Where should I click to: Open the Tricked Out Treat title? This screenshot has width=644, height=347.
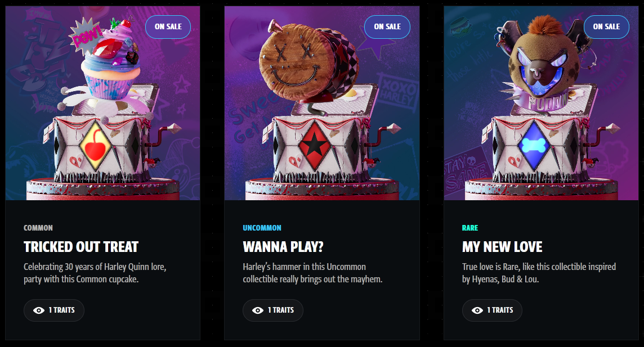[81, 247]
